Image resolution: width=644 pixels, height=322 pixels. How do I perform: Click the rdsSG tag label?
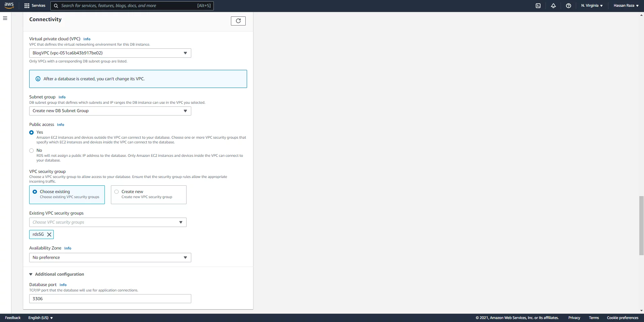coord(38,234)
